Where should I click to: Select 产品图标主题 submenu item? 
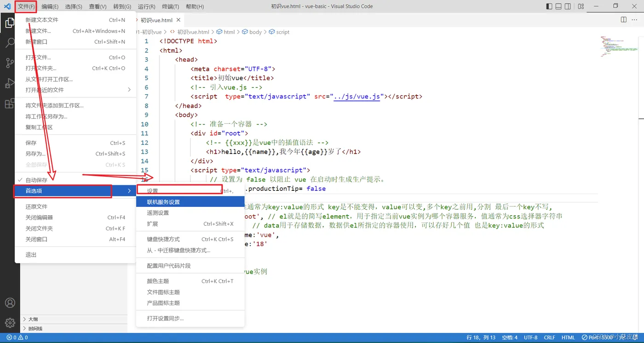190,303
